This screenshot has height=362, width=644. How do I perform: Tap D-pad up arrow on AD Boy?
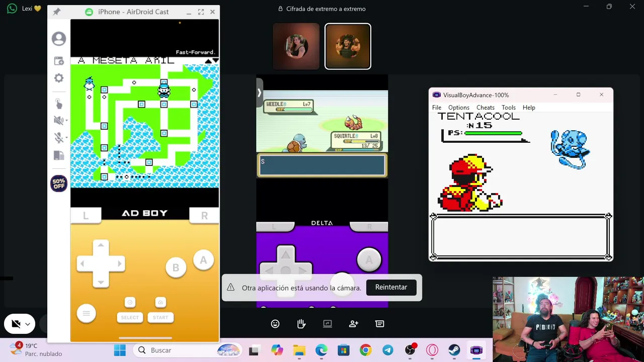click(101, 245)
